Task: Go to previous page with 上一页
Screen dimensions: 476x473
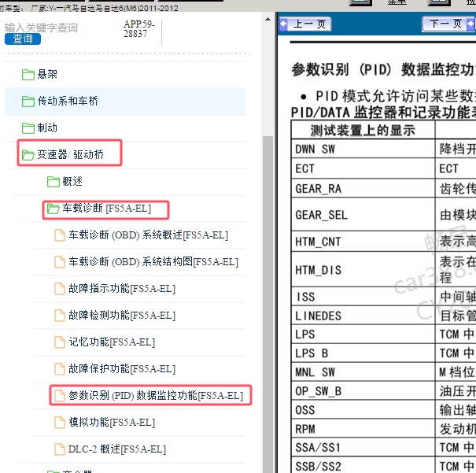Action: (305, 24)
